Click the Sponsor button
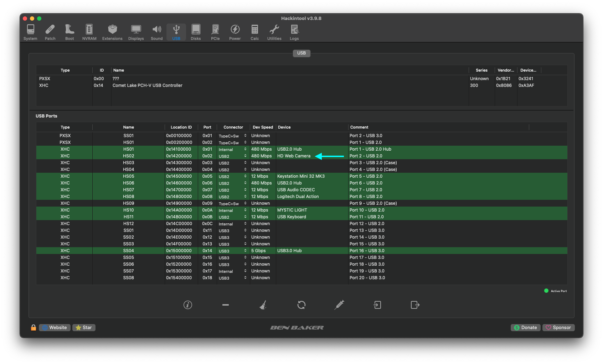This screenshot has height=364, width=603. 558,327
